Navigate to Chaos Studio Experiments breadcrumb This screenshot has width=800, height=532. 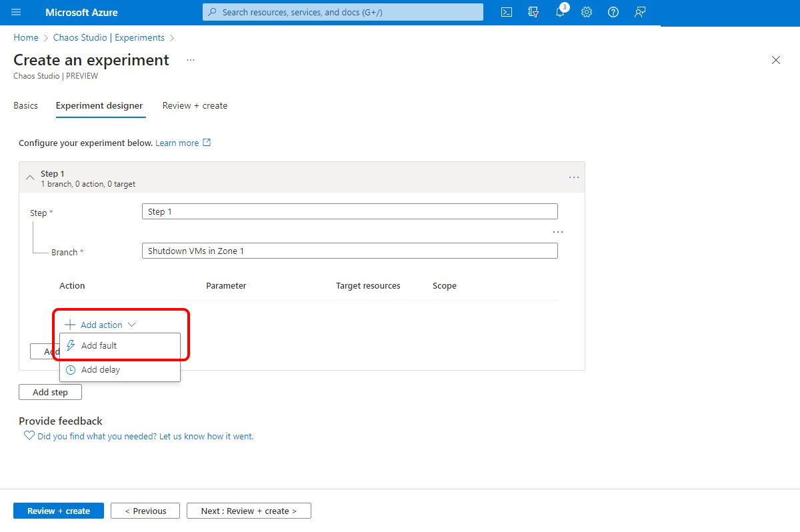(109, 37)
